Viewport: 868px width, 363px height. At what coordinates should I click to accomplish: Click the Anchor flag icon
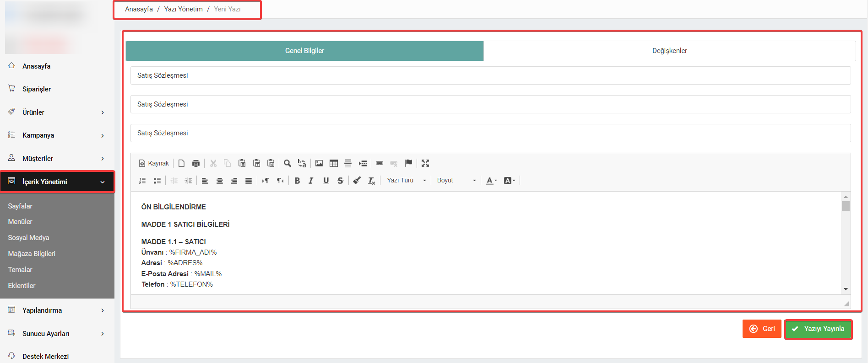[409, 163]
